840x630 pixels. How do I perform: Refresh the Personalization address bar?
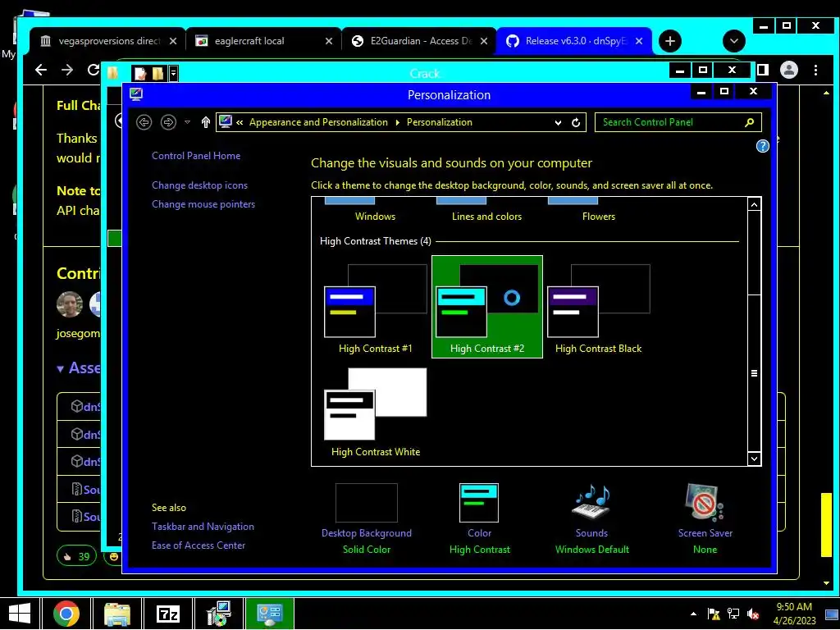pos(576,122)
